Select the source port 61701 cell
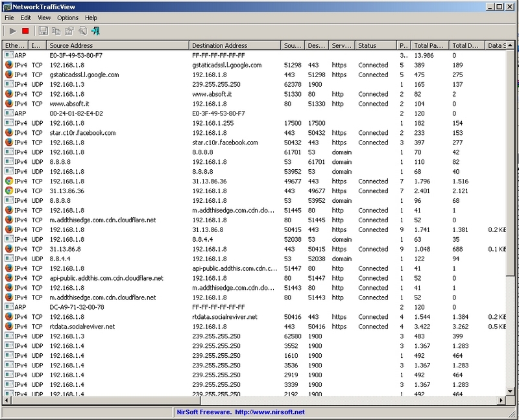This screenshot has width=519, height=420. (x=293, y=152)
